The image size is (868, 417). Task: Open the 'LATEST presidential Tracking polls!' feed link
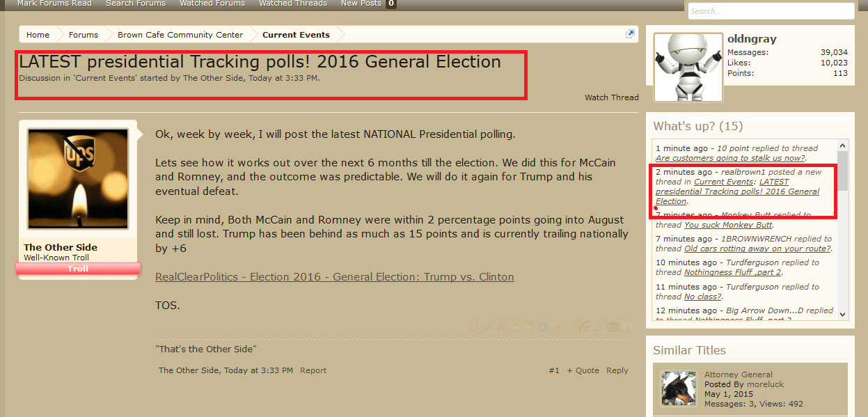coord(738,191)
